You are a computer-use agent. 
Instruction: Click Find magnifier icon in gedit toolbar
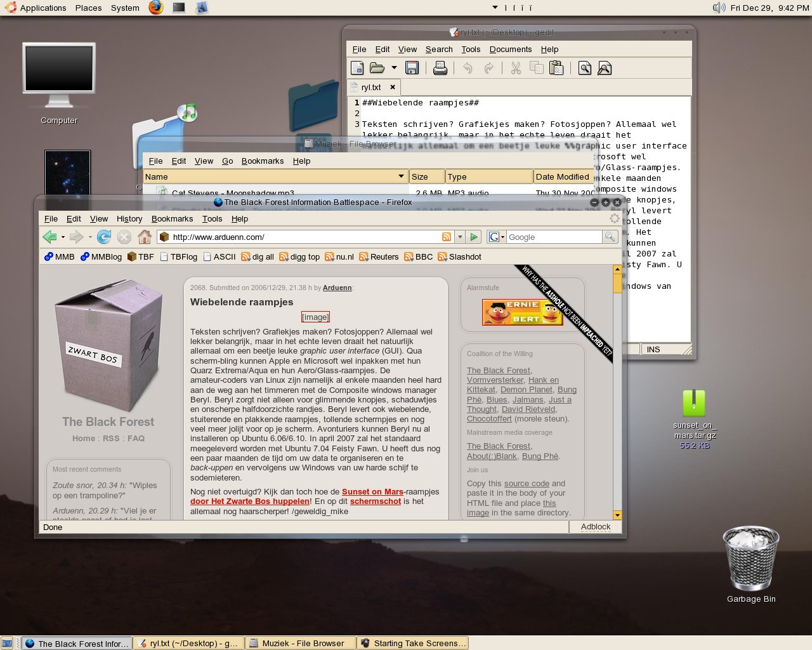pos(584,68)
